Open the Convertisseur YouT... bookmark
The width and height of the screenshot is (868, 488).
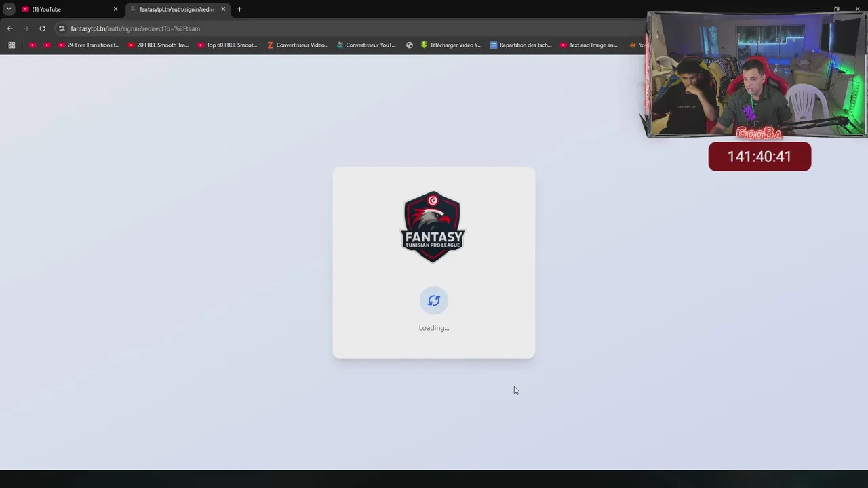click(x=367, y=45)
